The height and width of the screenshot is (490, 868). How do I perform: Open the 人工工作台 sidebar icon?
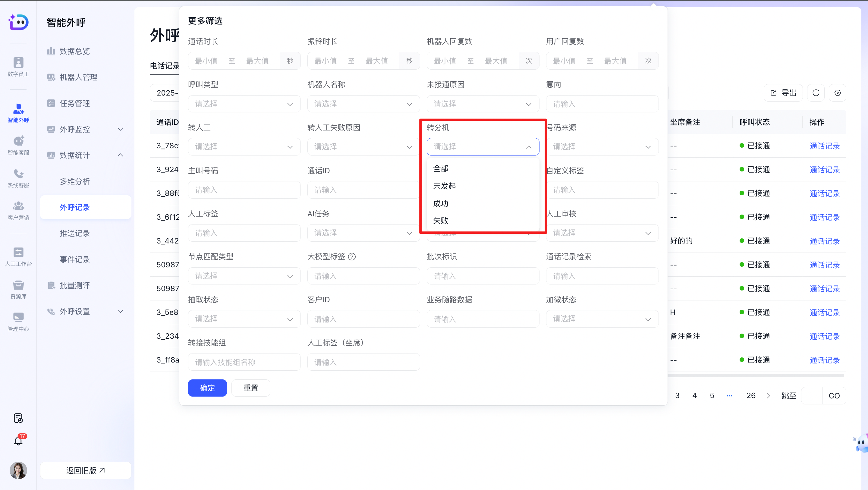(x=18, y=256)
